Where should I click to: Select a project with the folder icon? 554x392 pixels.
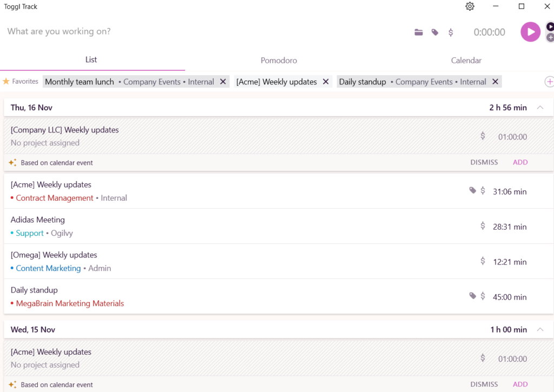coord(418,32)
